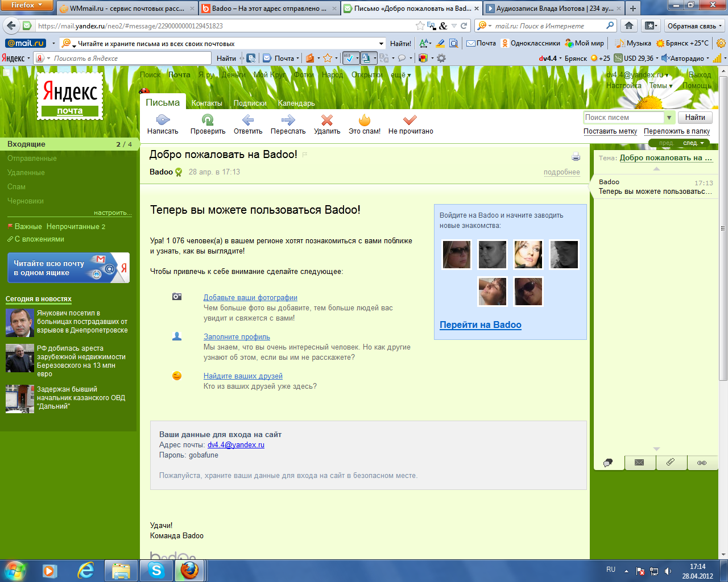The image size is (728, 582).
Task: Switch to the Календарь tab
Action: tap(296, 103)
